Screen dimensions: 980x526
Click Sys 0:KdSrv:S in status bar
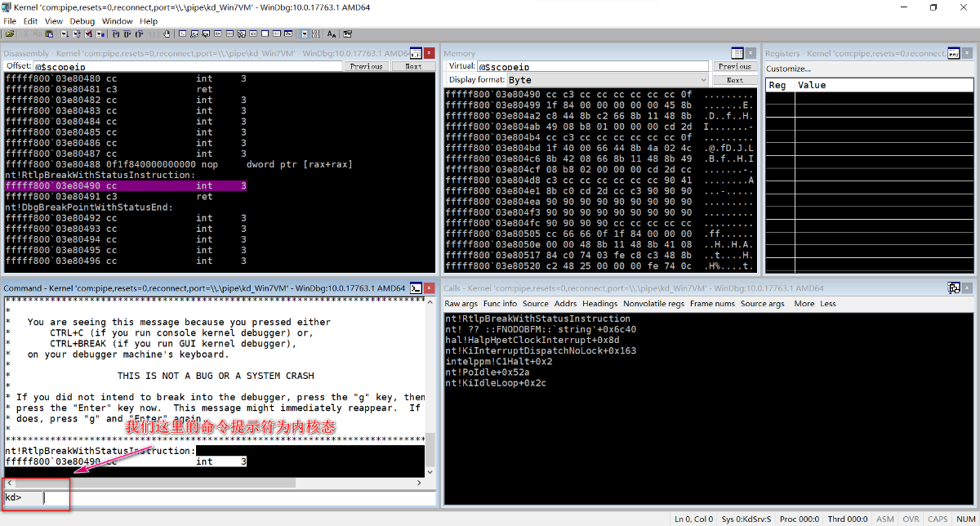coord(746,519)
